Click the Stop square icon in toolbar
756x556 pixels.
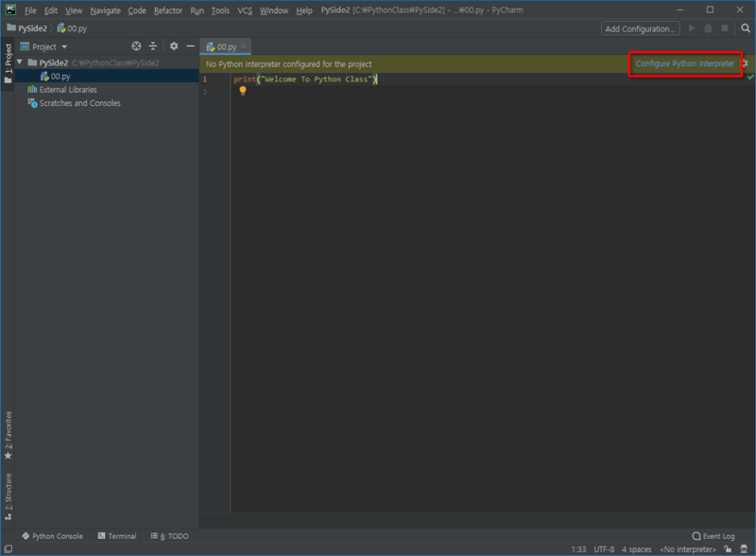724,28
